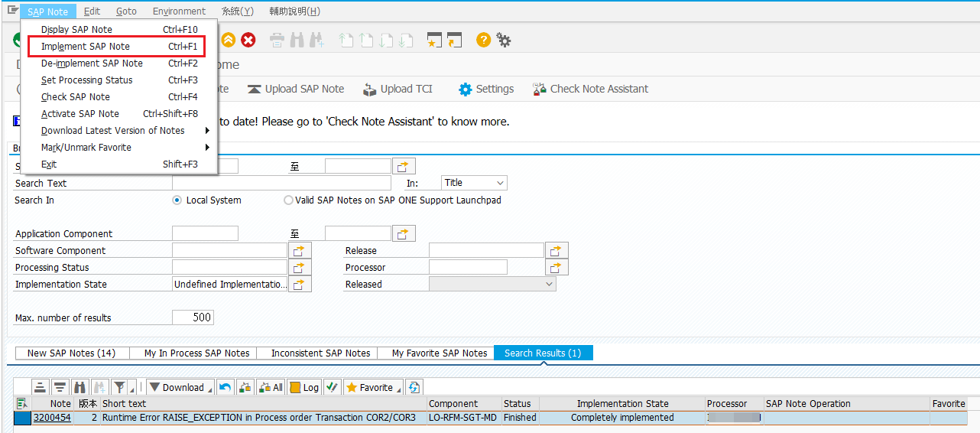
Task: Open the Goto menu
Action: pyautogui.click(x=126, y=11)
